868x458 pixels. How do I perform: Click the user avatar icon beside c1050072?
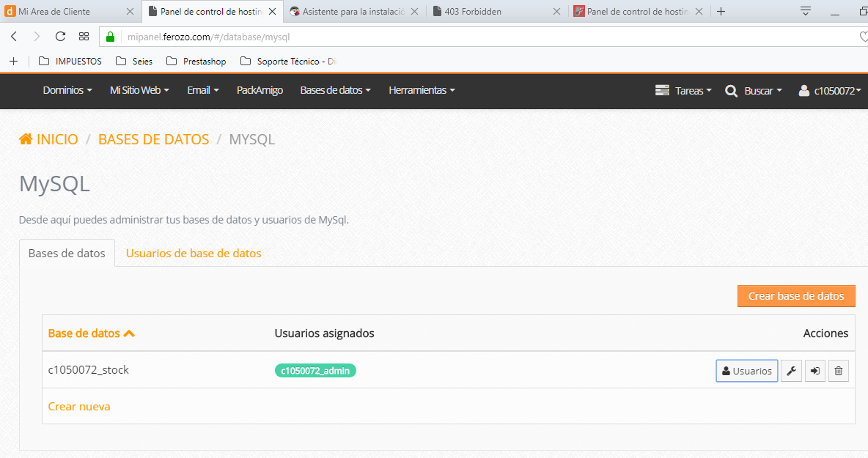[803, 91]
